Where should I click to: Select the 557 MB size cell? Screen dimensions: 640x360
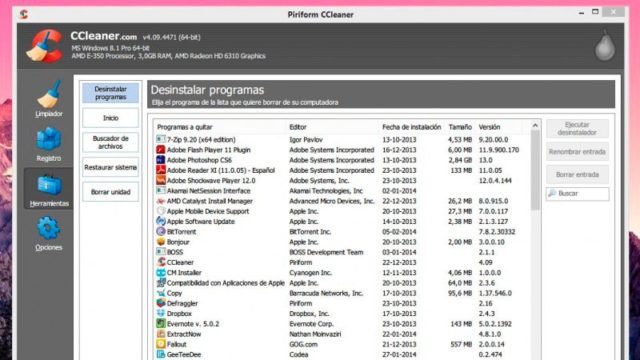pyautogui.click(x=461, y=344)
